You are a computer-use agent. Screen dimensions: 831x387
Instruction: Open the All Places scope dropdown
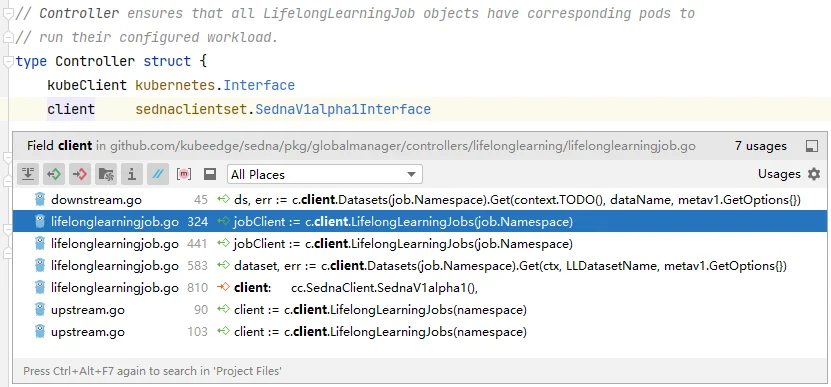tap(324, 174)
